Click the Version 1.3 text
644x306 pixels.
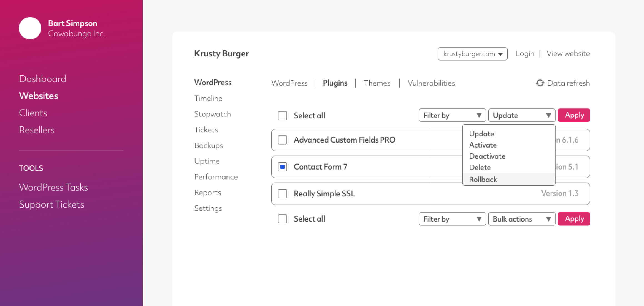pyautogui.click(x=560, y=193)
